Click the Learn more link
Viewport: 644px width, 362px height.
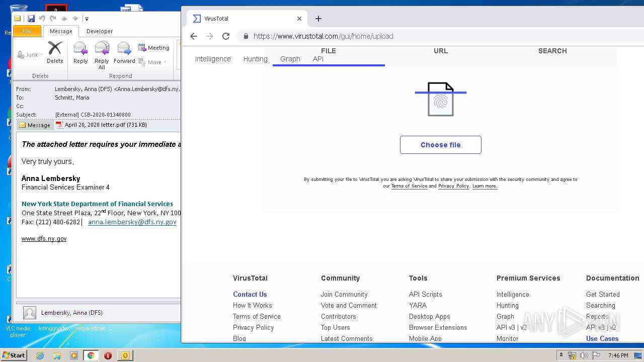pyautogui.click(x=485, y=186)
